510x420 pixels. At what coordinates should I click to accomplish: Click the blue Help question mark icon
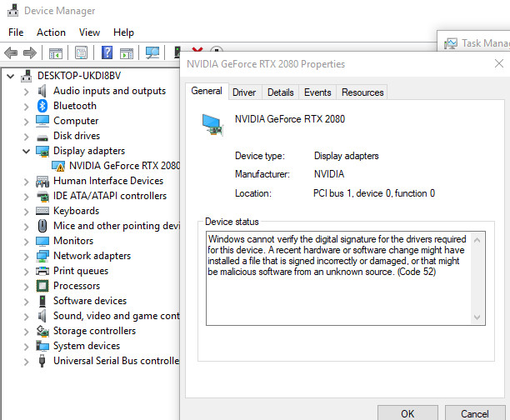click(x=107, y=52)
